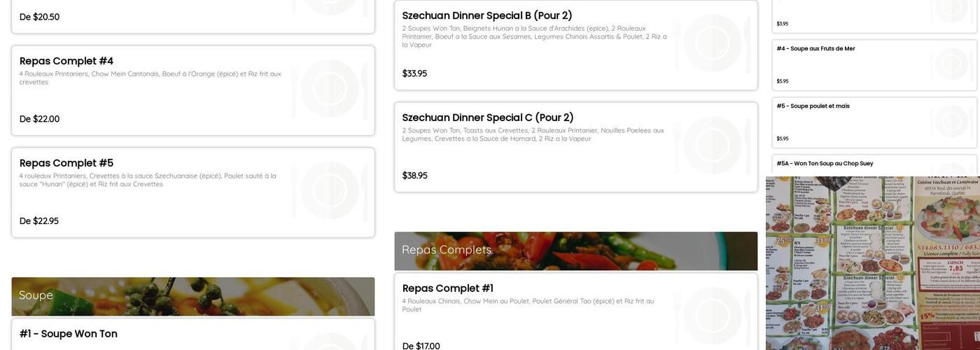Select Szechuan Dinner Special B (Pour 2) title
The image size is (980, 350).
tap(486, 15)
